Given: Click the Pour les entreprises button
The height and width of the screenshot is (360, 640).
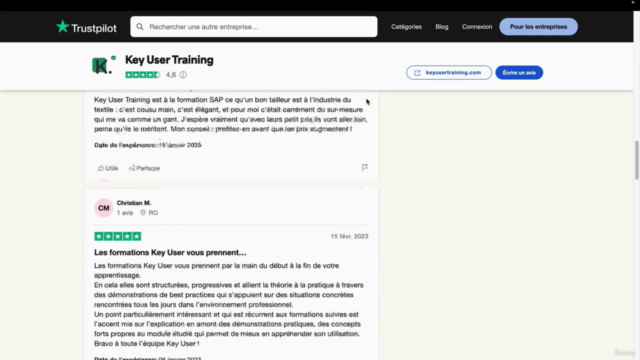Looking at the screenshot, I should [538, 27].
